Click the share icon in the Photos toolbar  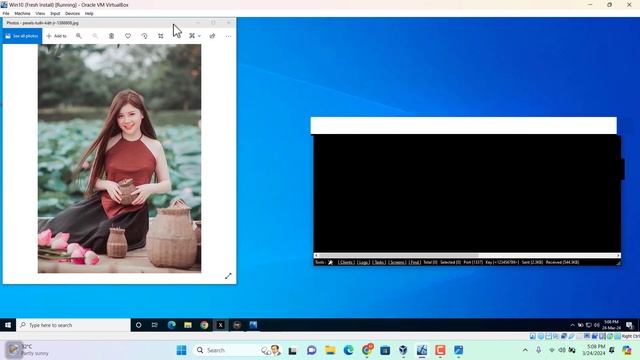click(212, 36)
